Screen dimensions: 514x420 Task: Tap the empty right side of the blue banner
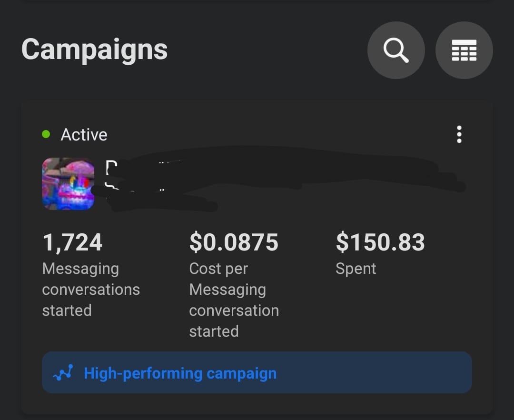click(x=374, y=373)
